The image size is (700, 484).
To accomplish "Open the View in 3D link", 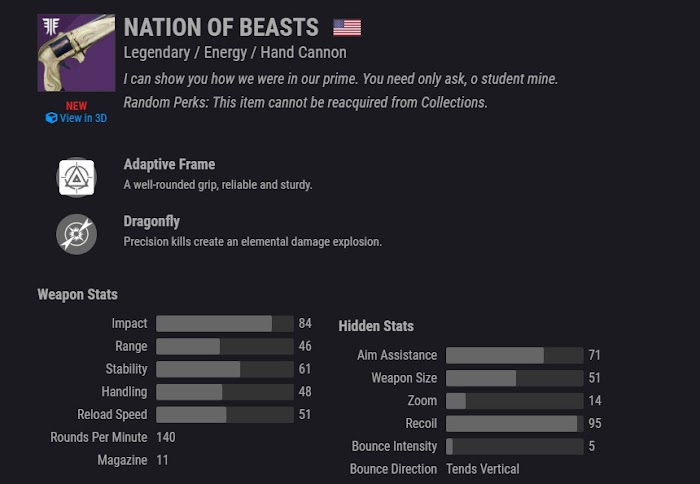I will click(x=76, y=118).
